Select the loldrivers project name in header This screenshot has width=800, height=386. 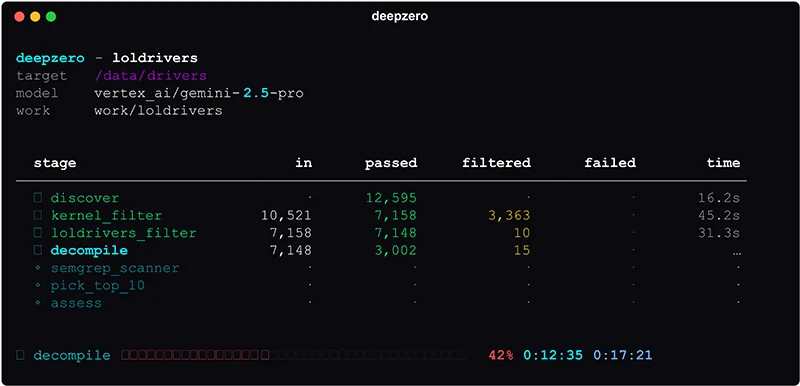pyautogui.click(x=155, y=58)
